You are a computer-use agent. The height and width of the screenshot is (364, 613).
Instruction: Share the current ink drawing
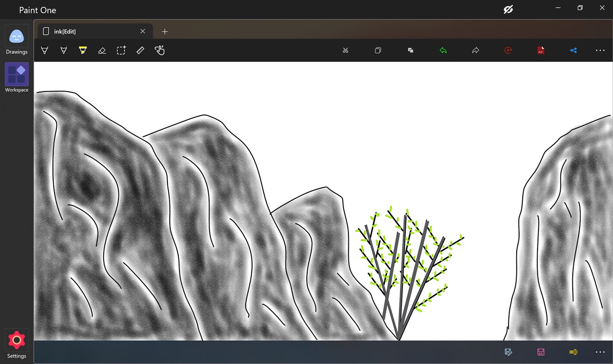click(573, 50)
